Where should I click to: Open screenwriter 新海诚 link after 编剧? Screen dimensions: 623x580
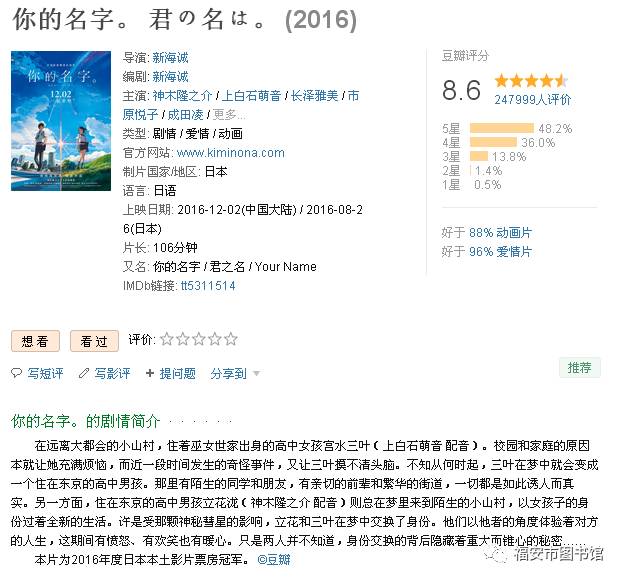(x=170, y=77)
